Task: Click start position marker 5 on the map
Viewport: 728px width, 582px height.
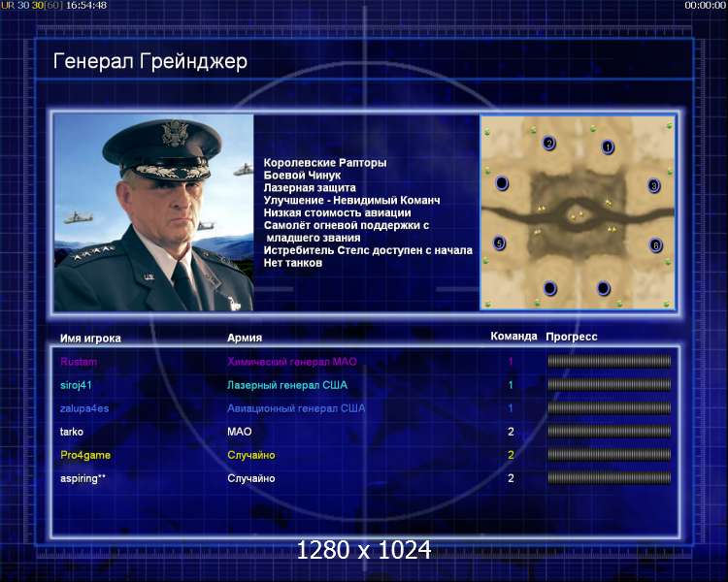Action: (499, 242)
